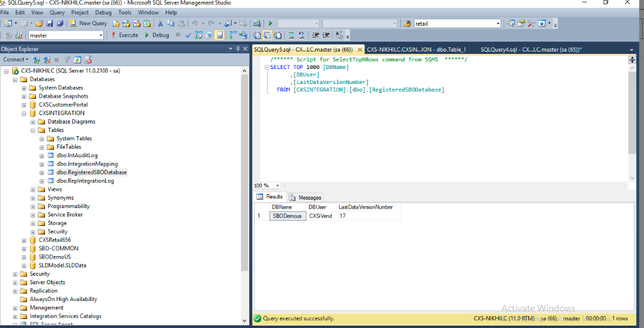Expand the Security folder under server
This screenshot has width=644, height=328.
(x=15, y=274)
